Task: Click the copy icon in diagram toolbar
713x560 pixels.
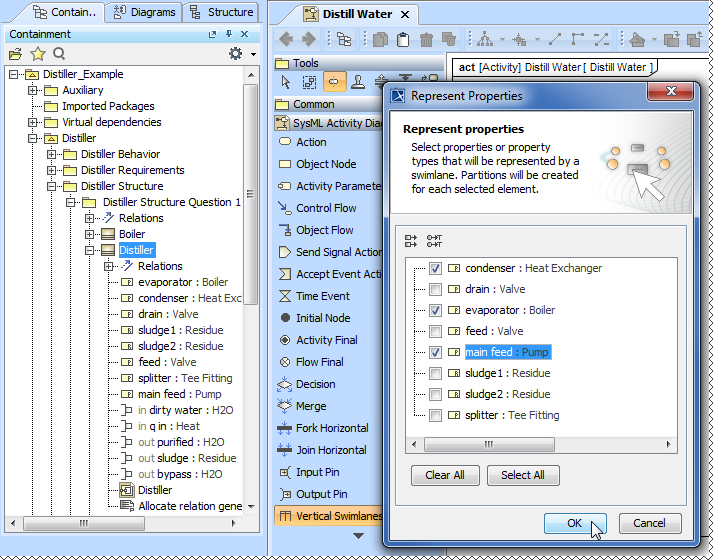Action: pos(380,40)
